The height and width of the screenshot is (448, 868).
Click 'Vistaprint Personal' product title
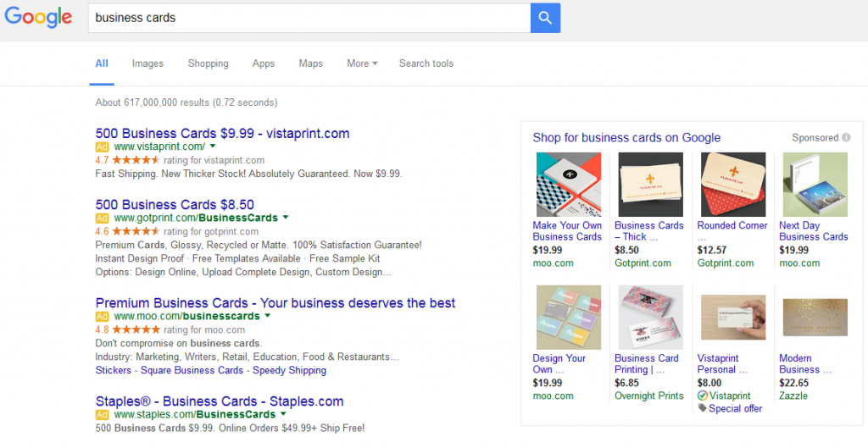click(x=722, y=364)
